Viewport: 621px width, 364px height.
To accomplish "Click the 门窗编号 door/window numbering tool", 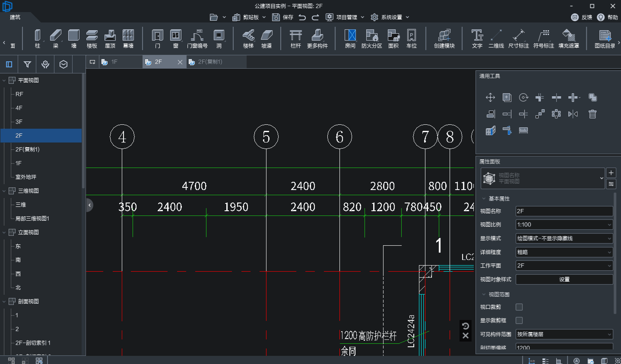I will [x=197, y=39].
